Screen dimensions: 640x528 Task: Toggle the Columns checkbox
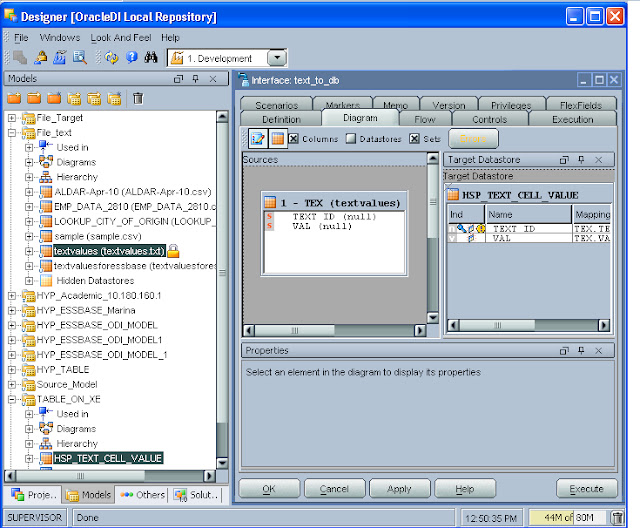[x=293, y=139]
